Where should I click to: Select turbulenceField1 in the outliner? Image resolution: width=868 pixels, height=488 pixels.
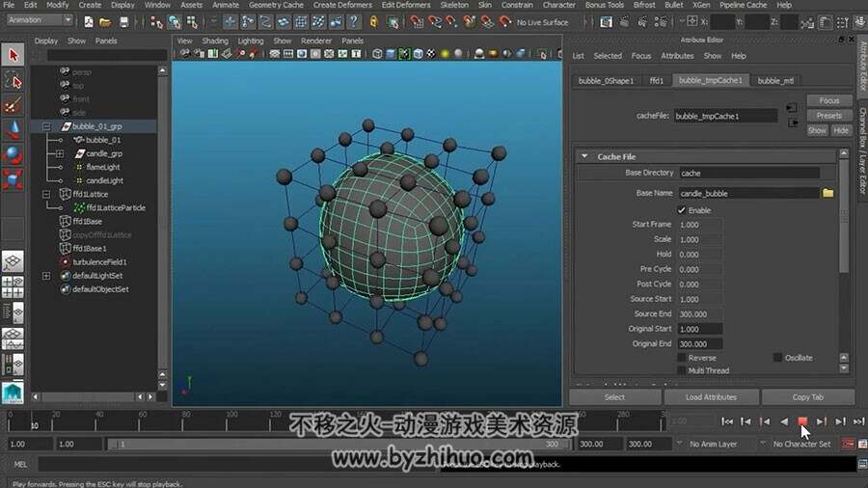(x=99, y=262)
